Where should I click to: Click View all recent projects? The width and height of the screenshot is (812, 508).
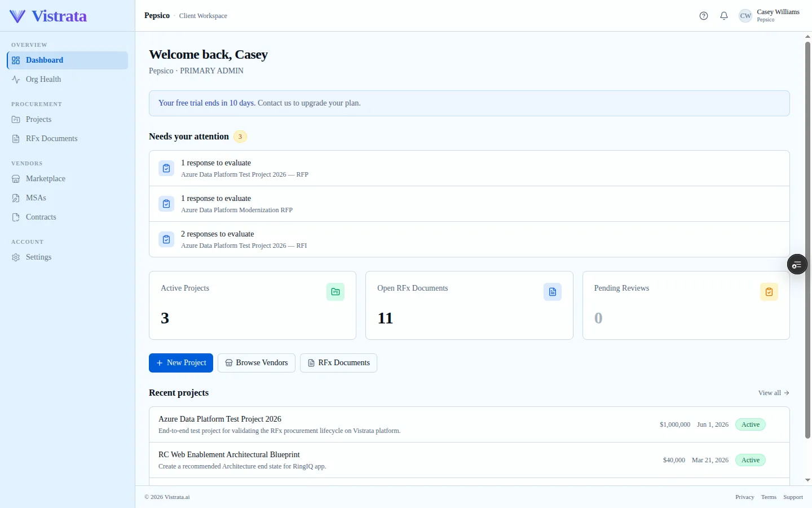pos(774,393)
